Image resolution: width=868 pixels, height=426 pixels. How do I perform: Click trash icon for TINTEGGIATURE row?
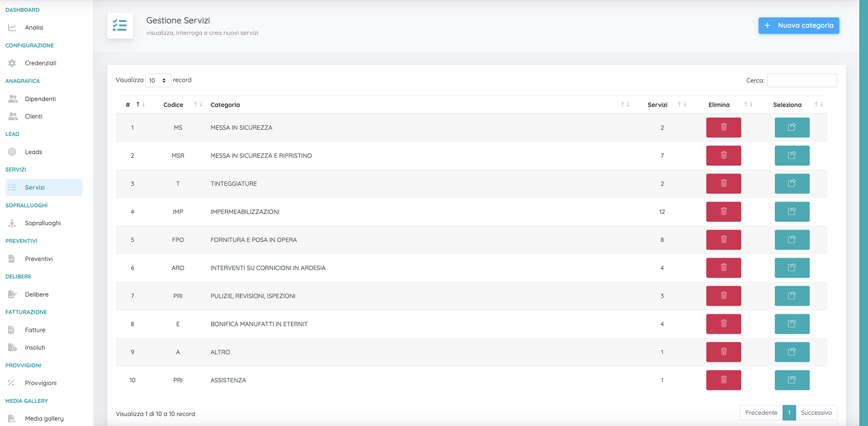[723, 183]
